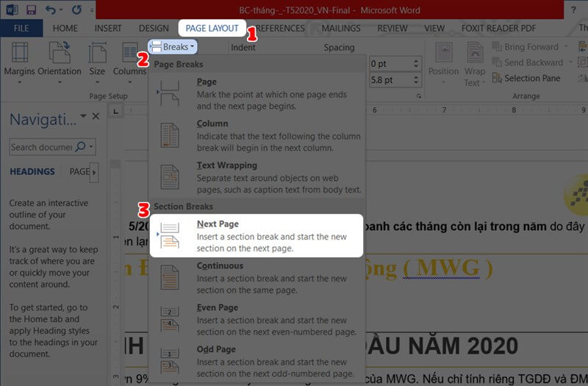
Task: Choose Continuous section break
Action: tap(257, 276)
